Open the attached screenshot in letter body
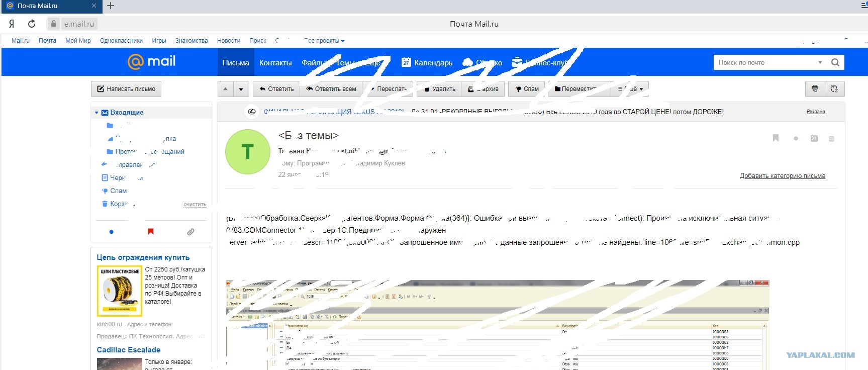 pos(498,325)
